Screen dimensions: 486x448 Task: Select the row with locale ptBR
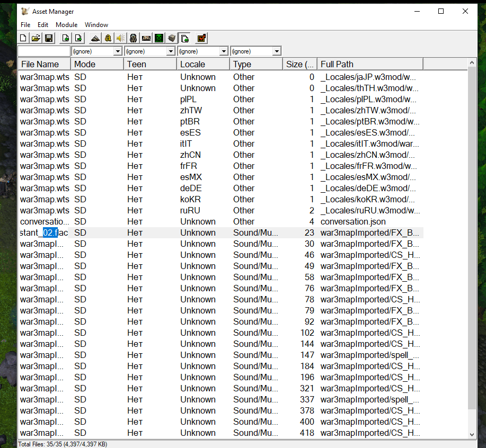point(220,121)
